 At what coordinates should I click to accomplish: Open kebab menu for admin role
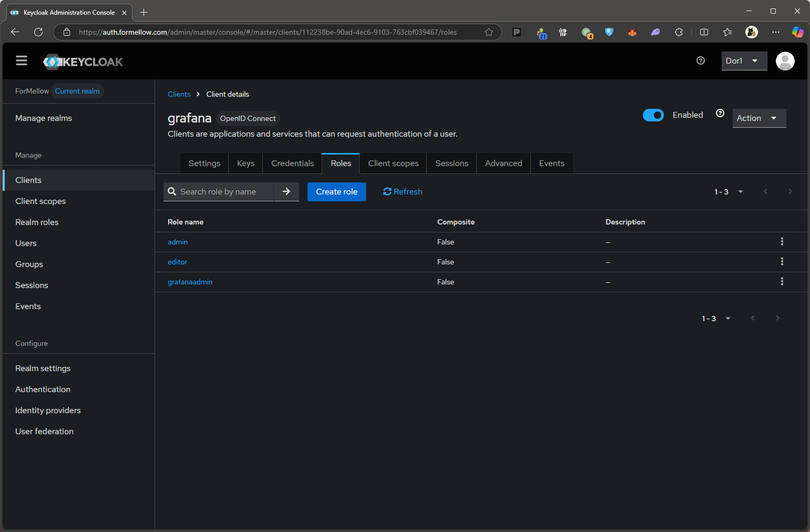(782, 242)
